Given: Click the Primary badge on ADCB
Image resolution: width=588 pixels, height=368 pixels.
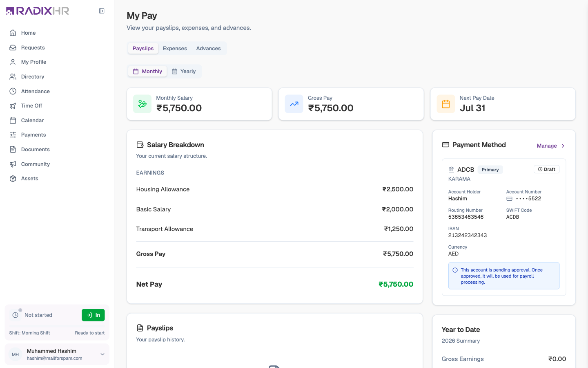Looking at the screenshot, I should pyautogui.click(x=490, y=170).
